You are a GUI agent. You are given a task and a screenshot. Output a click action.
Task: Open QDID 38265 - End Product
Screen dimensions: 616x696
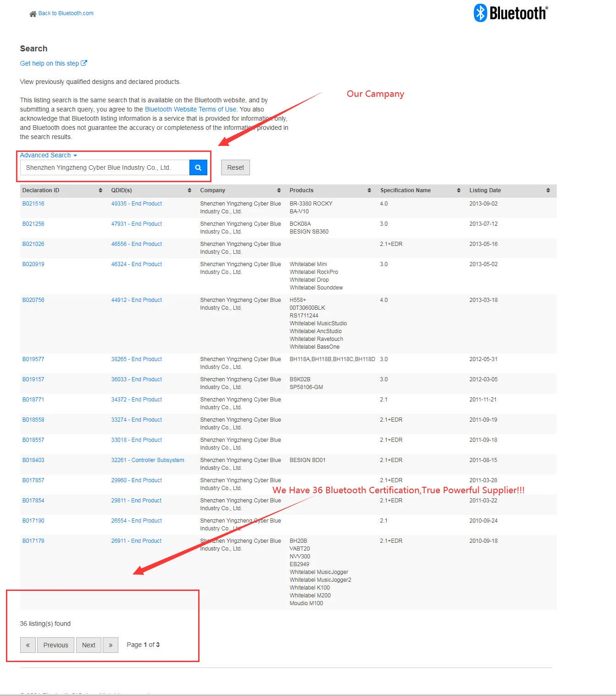(x=137, y=359)
